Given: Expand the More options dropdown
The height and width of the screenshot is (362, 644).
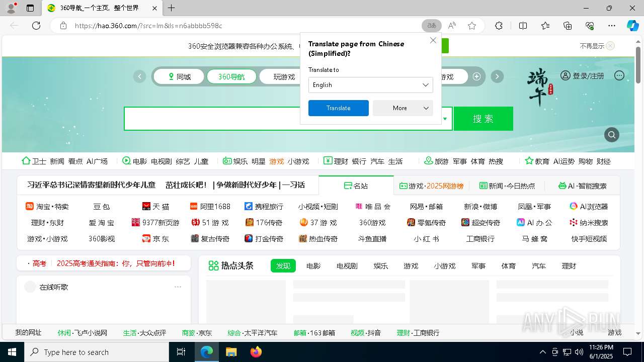Looking at the screenshot, I should pos(403,108).
